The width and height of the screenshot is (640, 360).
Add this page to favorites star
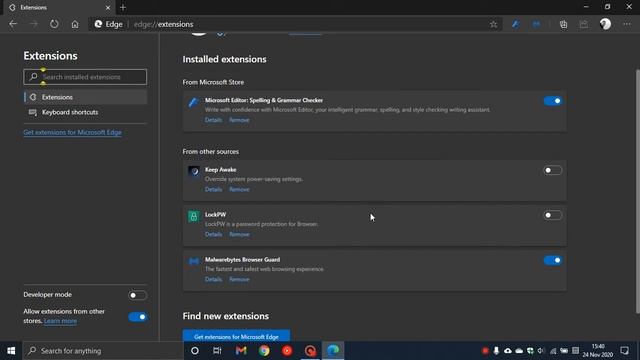click(x=493, y=24)
